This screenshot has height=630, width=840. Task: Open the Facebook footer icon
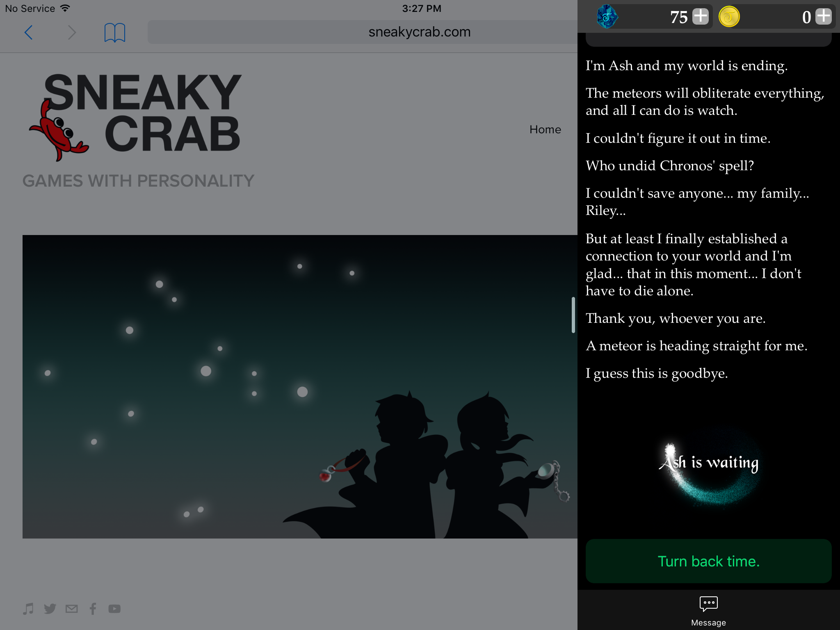[93, 609]
